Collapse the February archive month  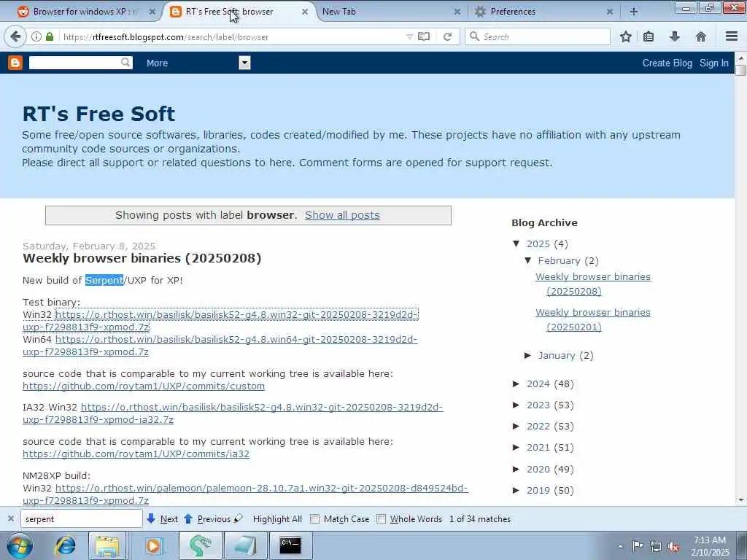[528, 260]
